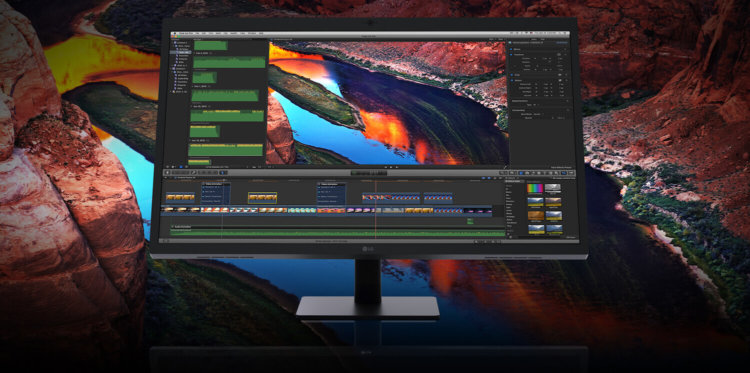Viewport: 750px width, 373px height.
Task: Click the blue highlighted icon on the toolbar's left side
Action: [221, 173]
